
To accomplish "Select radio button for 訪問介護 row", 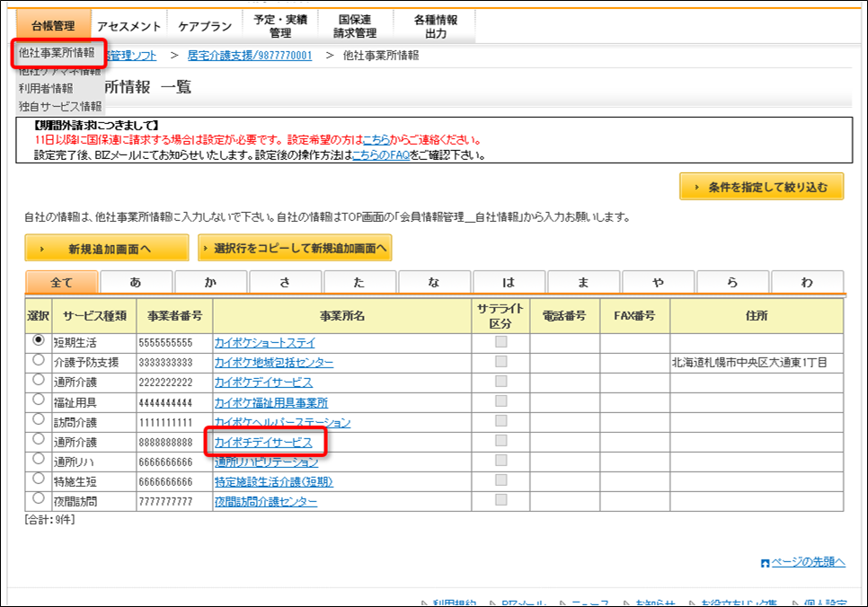I will [x=39, y=419].
